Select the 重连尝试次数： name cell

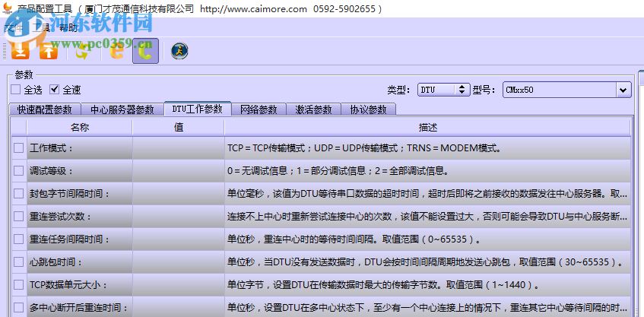(x=80, y=216)
